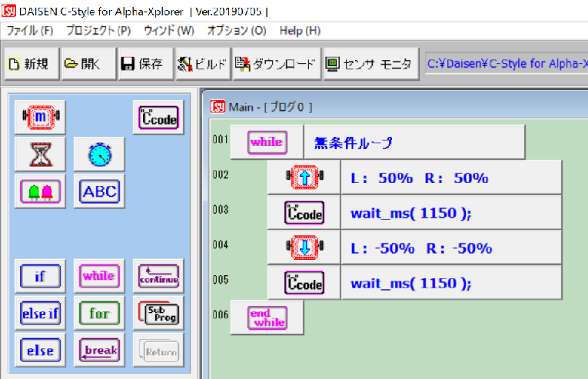588x379 pixels.
Task: Click line number 005
Action: (x=220, y=280)
